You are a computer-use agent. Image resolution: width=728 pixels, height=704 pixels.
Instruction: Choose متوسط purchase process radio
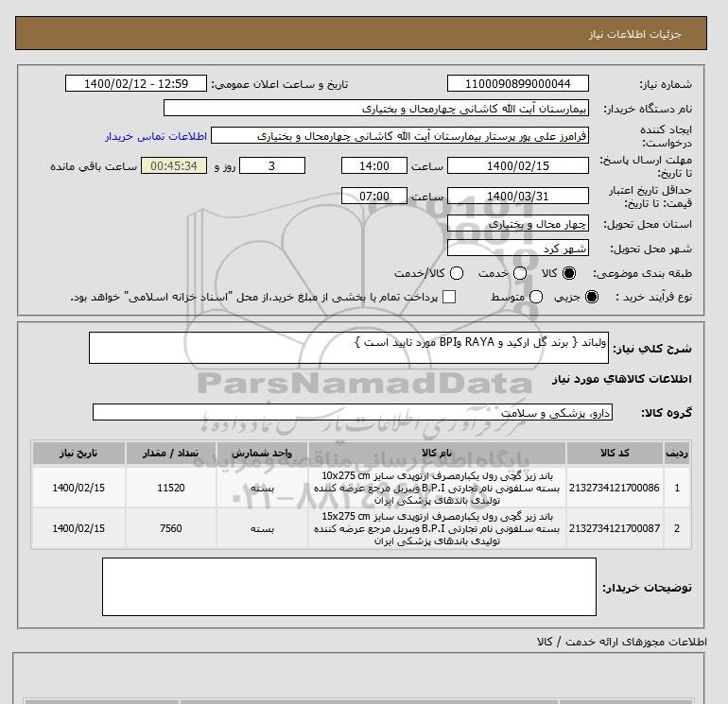[536, 297]
